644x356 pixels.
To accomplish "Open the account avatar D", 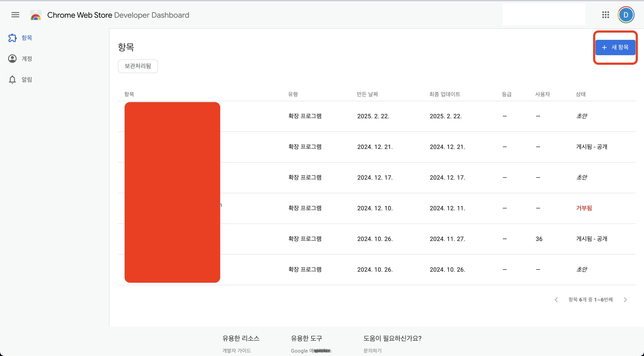I will pos(626,15).
